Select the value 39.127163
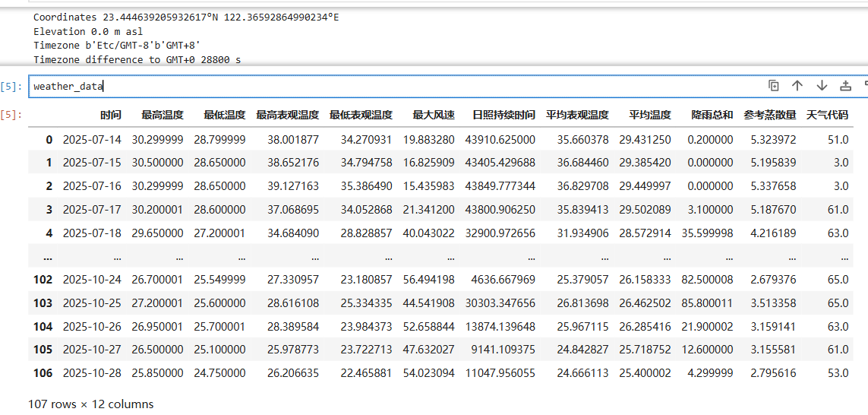The width and height of the screenshot is (868, 415). [x=293, y=186]
